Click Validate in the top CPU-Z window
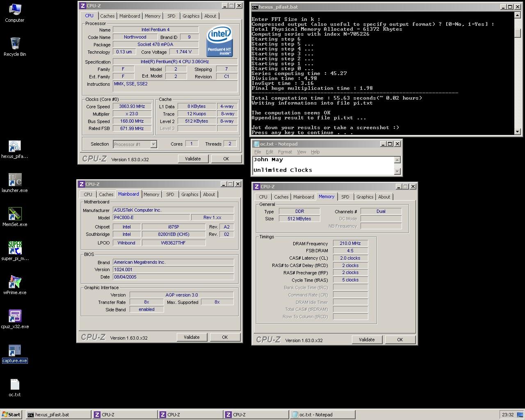 coord(193,159)
